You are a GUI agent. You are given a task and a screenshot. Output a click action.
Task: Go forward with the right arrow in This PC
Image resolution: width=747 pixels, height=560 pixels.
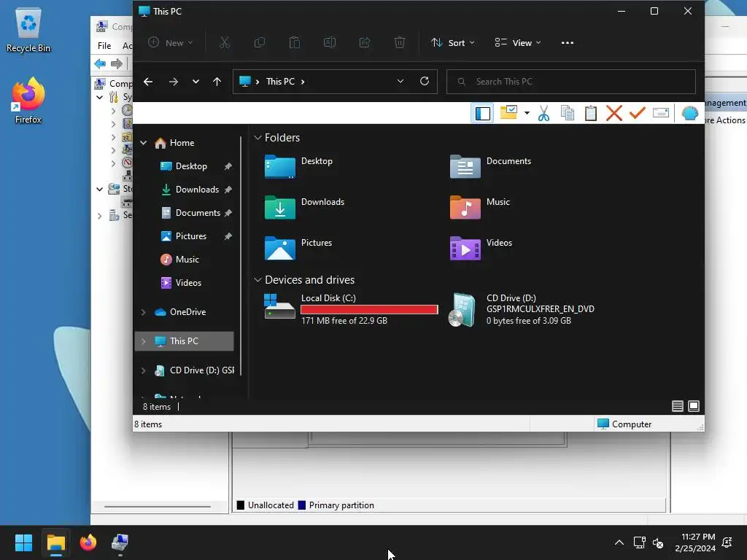pyautogui.click(x=174, y=82)
